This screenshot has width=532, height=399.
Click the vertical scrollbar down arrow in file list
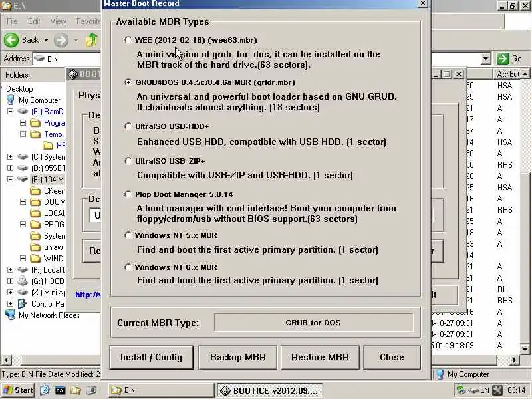525,349
